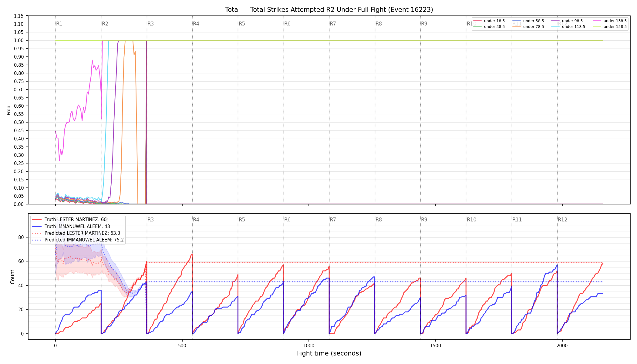Click the magenta line sample for under 138.5

(x=597, y=21)
